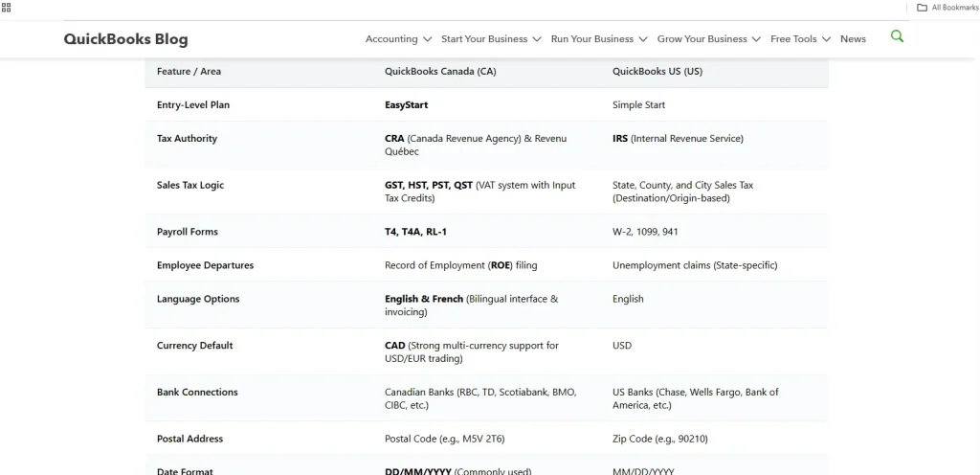Expand the Free Tools chevron
The height and width of the screenshot is (475, 980).
[826, 39]
